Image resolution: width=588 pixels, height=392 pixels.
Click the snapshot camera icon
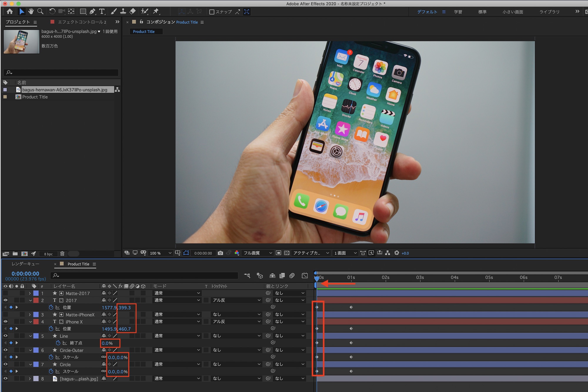click(220, 253)
